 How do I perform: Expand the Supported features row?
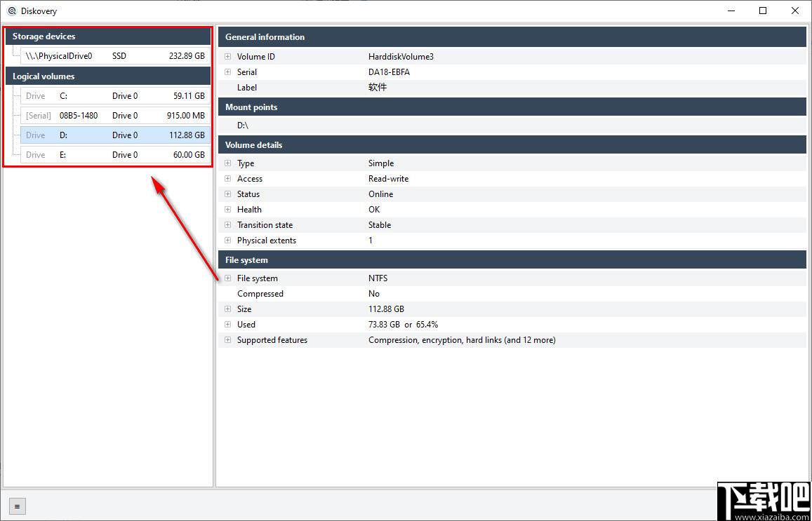click(x=228, y=340)
